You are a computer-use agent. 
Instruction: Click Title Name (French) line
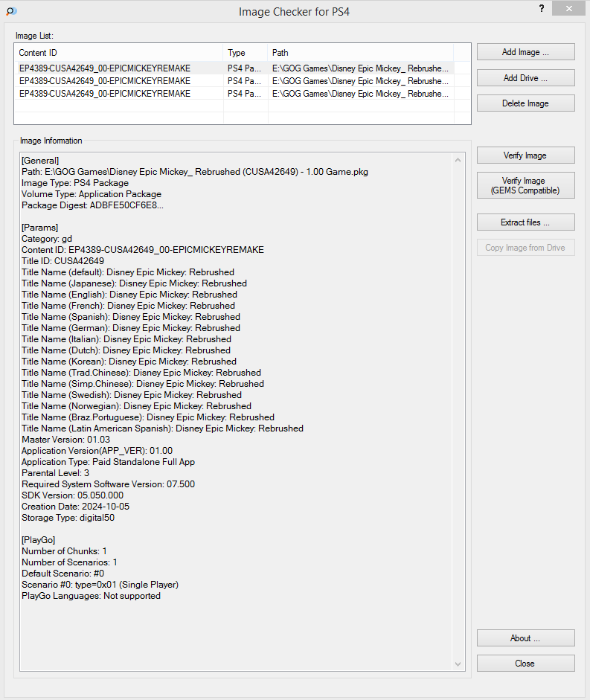pos(128,306)
